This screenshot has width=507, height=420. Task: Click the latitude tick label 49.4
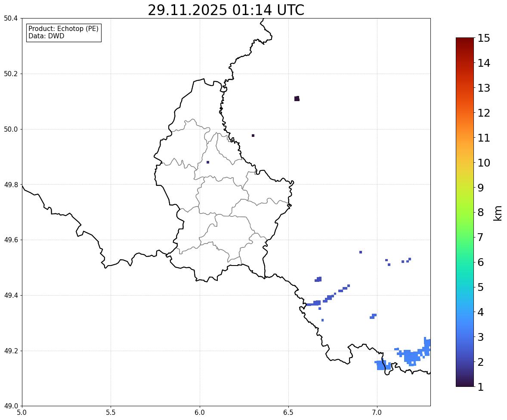[11, 296]
